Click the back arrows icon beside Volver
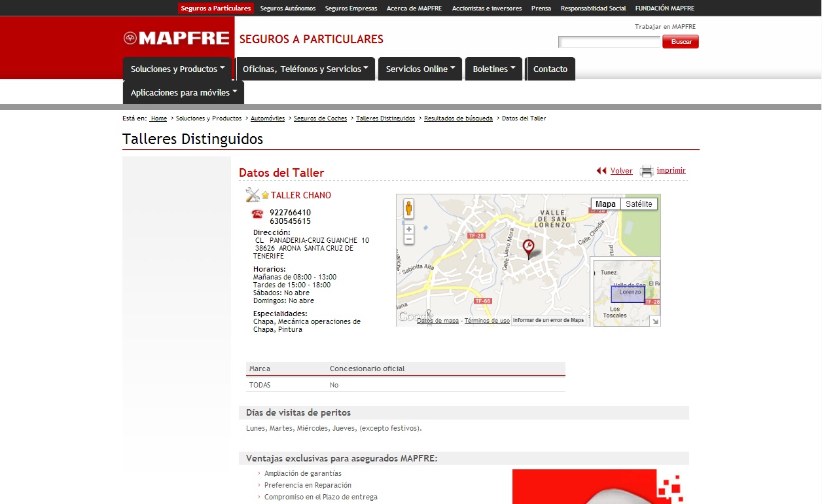Image resolution: width=822 pixels, height=504 pixels. pyautogui.click(x=601, y=171)
